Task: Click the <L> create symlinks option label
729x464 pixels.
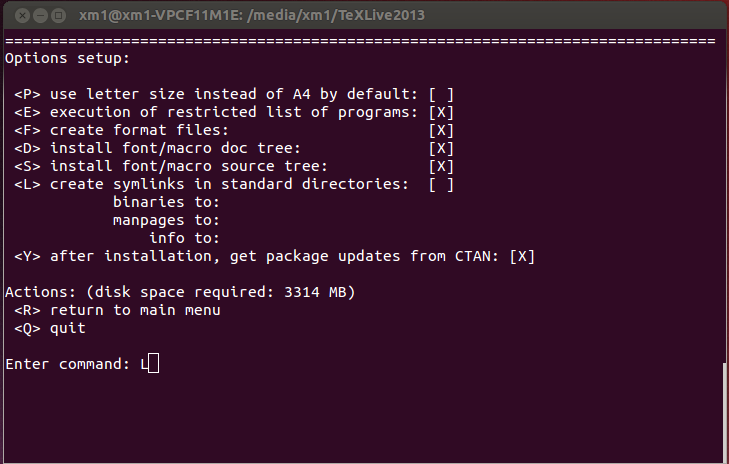Action: 211,185
